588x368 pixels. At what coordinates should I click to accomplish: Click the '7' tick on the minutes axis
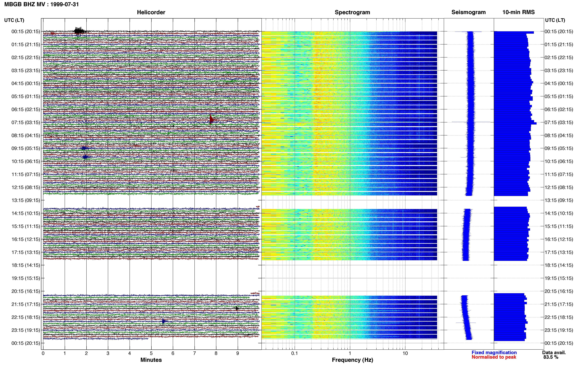pos(195,353)
